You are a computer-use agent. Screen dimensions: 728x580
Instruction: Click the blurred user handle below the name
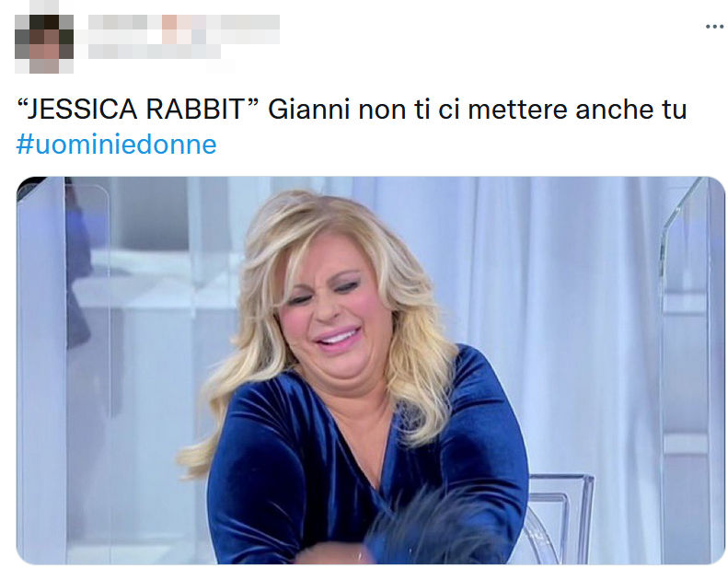[154, 52]
